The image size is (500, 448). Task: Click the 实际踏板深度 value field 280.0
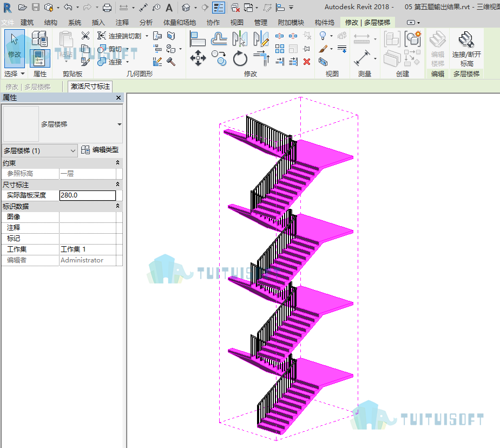click(87, 195)
